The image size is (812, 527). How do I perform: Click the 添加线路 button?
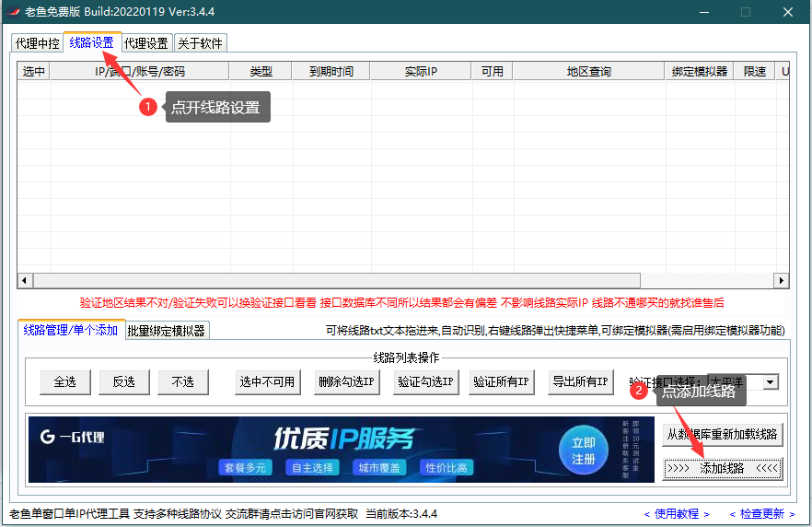pyautogui.click(x=722, y=468)
